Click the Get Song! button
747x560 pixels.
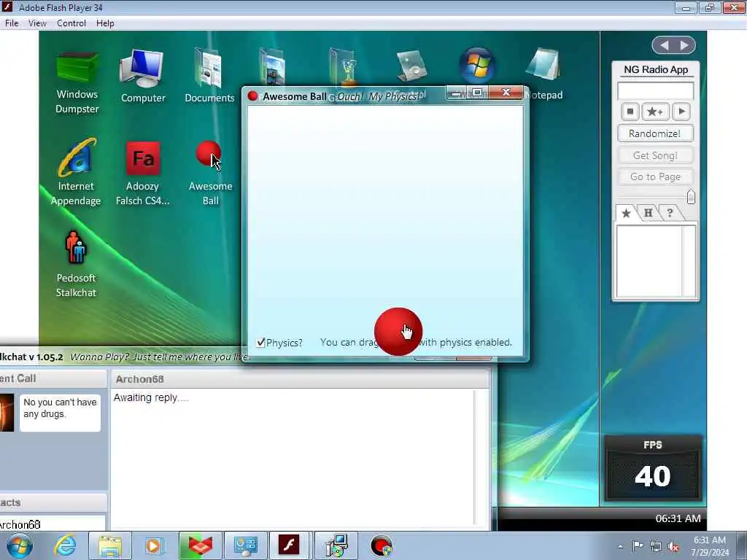655,155
